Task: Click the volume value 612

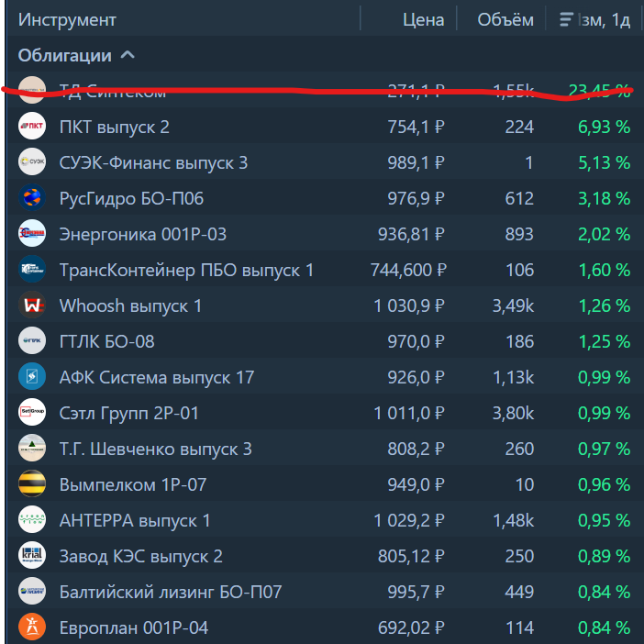Action: [519, 198]
